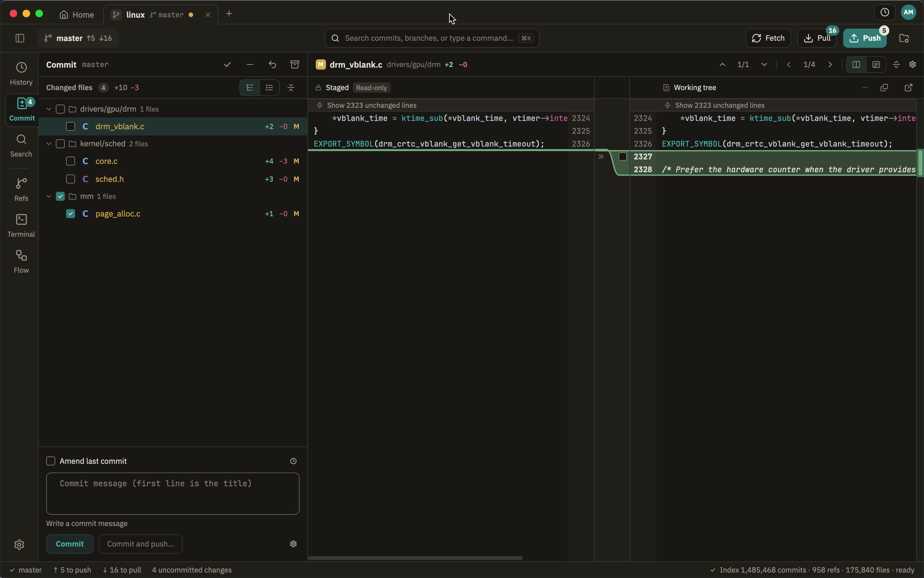
Task: Open the Refs sidebar panel
Action: click(21, 190)
